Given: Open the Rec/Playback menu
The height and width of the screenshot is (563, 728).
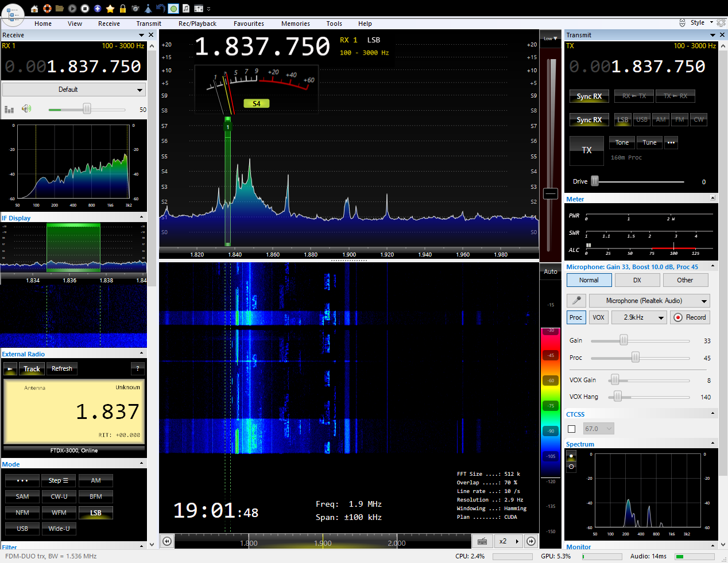Looking at the screenshot, I should point(197,24).
